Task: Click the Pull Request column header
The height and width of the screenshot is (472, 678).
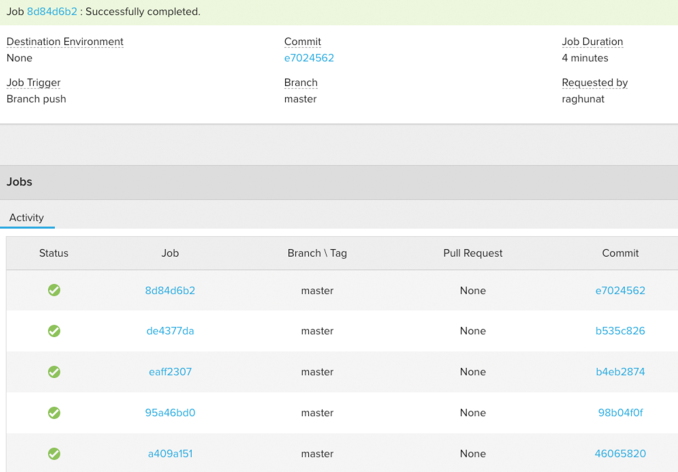Action: click(x=472, y=253)
